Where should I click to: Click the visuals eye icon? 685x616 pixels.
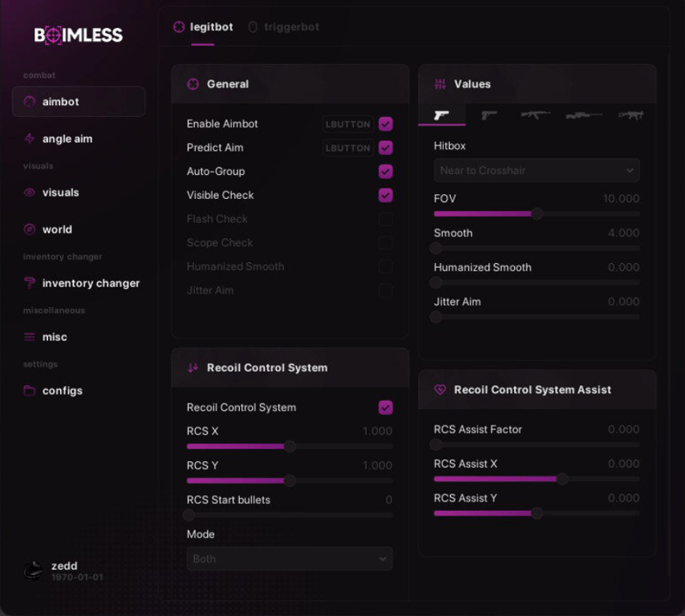(29, 192)
